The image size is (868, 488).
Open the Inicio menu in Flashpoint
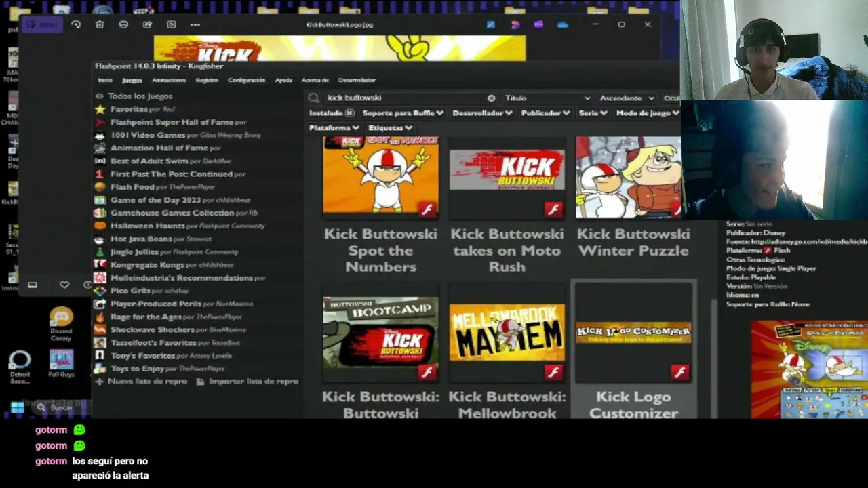tap(105, 80)
